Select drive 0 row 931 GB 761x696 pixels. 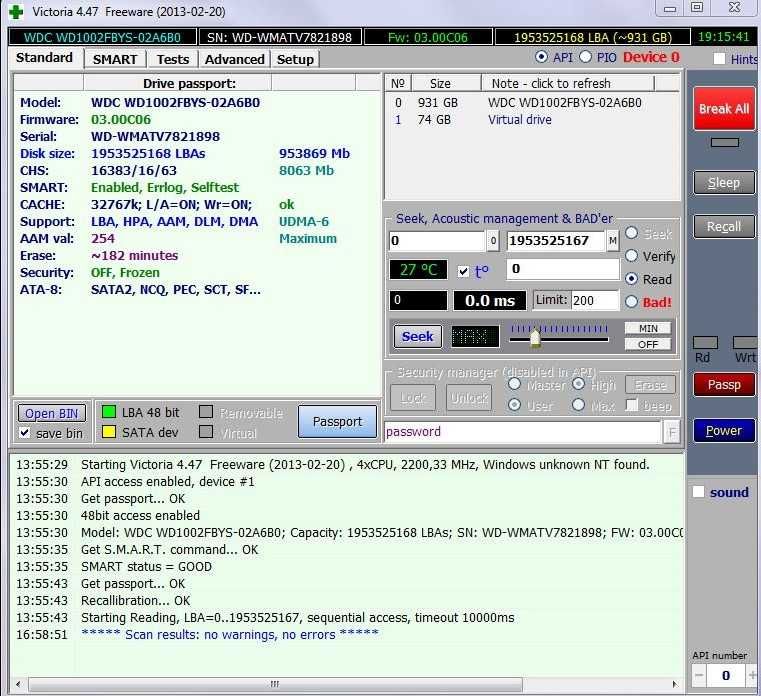pyautogui.click(x=532, y=102)
